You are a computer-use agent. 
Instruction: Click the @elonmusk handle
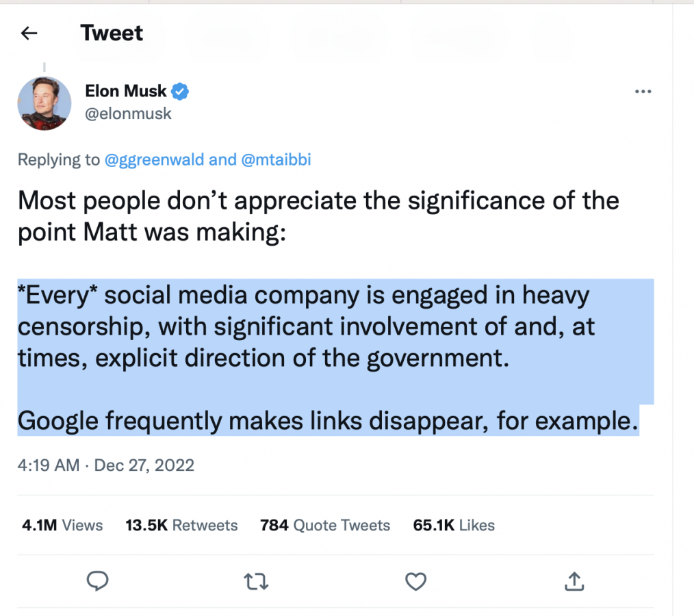point(128,114)
